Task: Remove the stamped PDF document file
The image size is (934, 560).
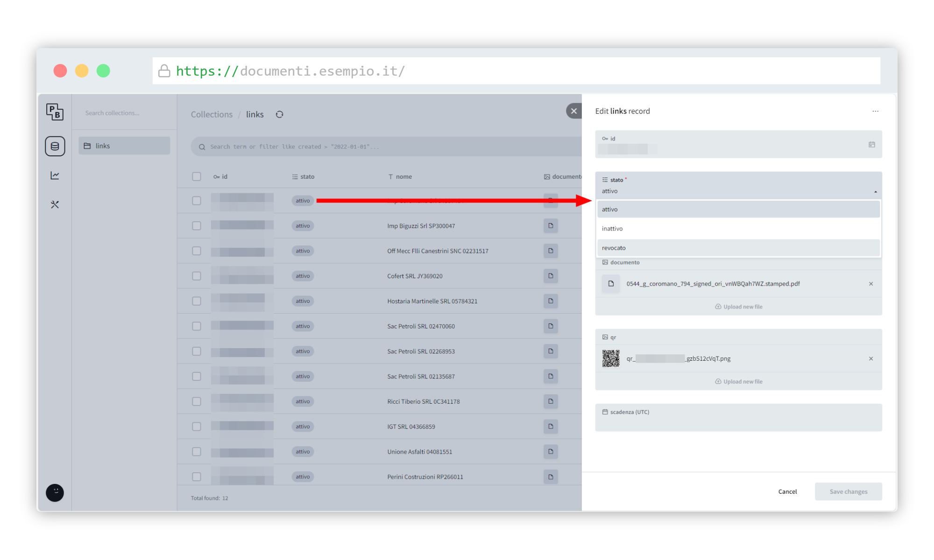Action: point(870,284)
